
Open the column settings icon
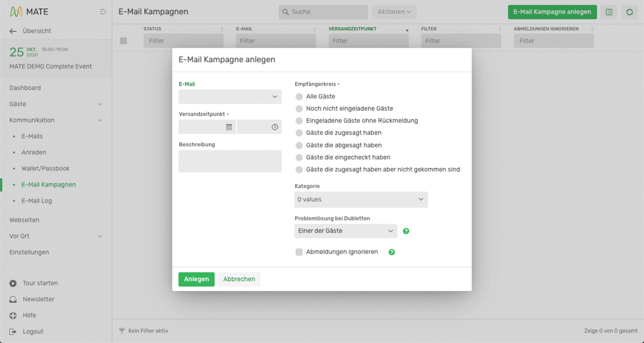click(x=609, y=12)
